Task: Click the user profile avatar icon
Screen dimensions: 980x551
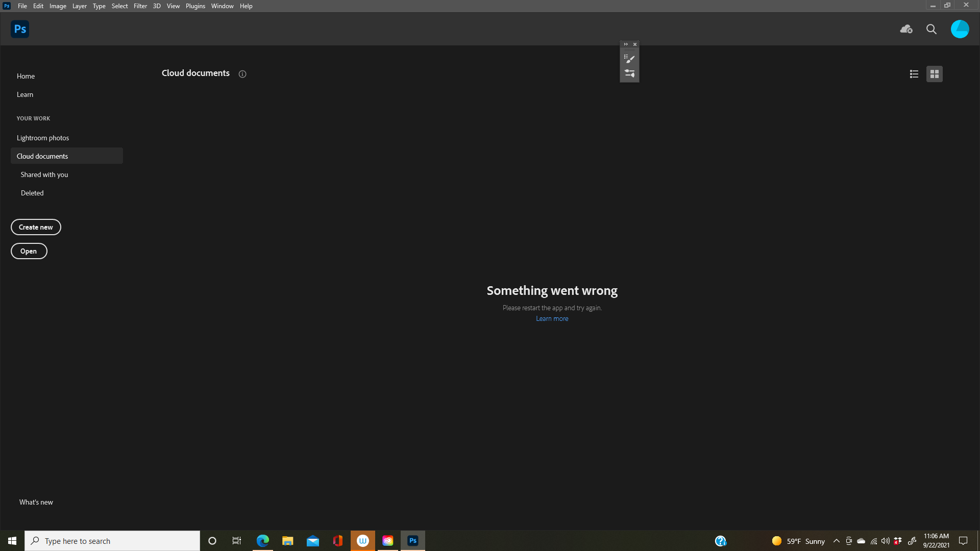Action: pos(960,29)
